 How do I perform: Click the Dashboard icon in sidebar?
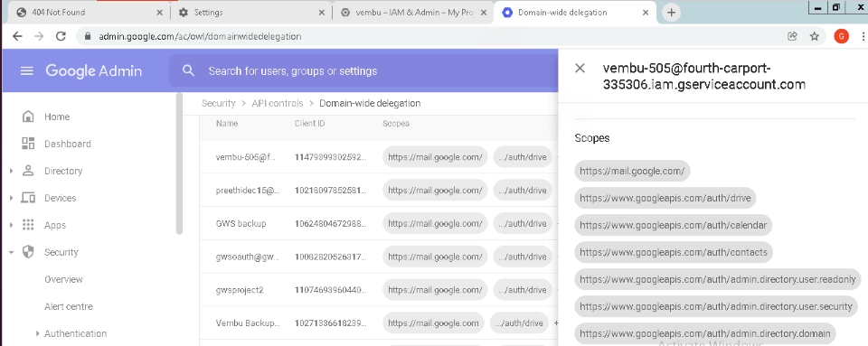tap(28, 144)
